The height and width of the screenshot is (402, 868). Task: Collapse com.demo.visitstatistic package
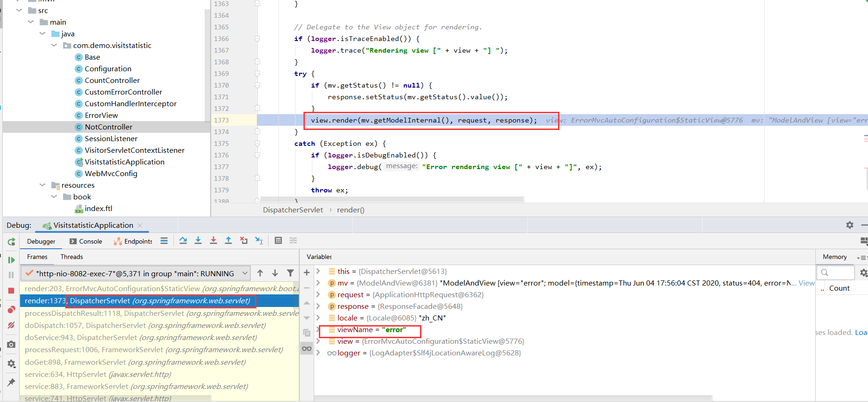54,45
